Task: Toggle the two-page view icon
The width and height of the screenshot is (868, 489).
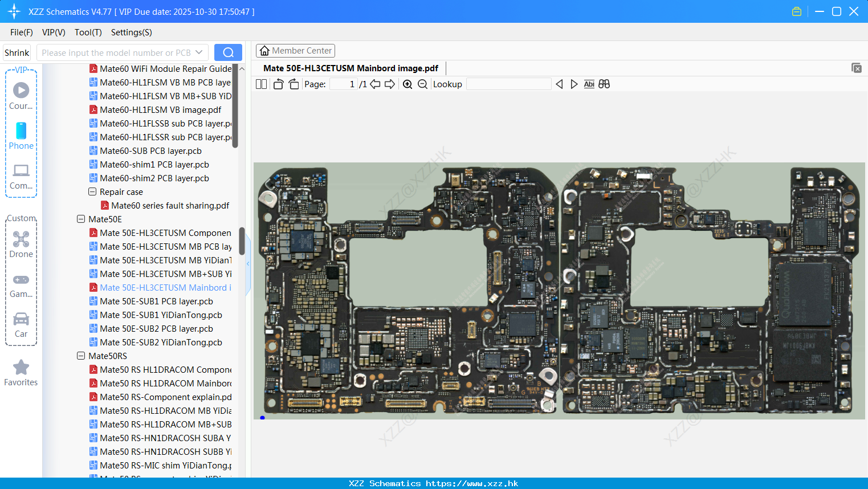Action: pyautogui.click(x=261, y=84)
